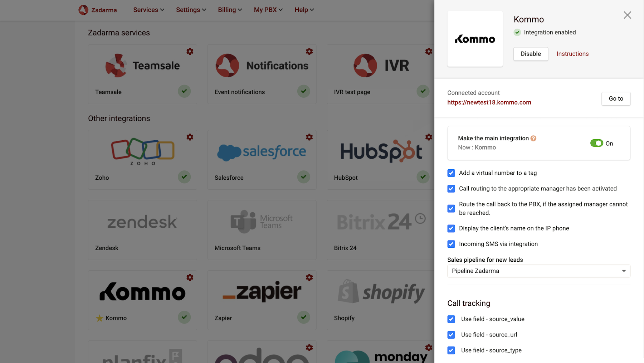644x363 pixels.
Task: Uncheck Display the client's name on IP phone
Action: (452, 228)
